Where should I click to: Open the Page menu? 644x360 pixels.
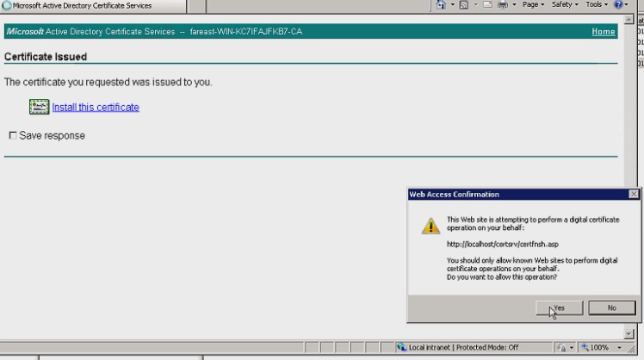(x=533, y=4)
